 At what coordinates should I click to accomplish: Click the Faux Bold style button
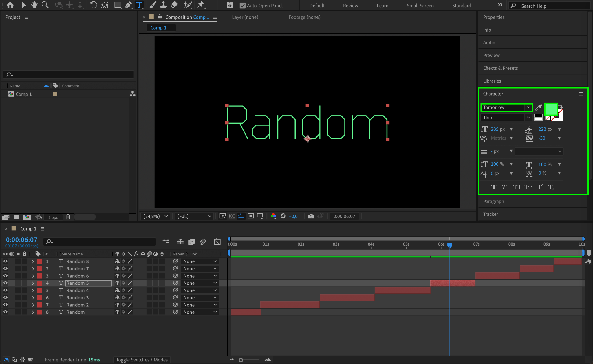(x=494, y=187)
